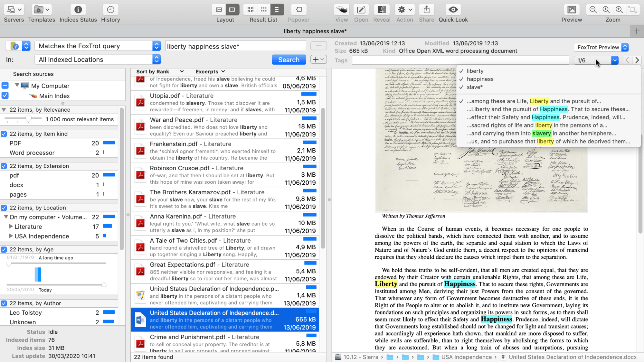The image size is (644, 362).
Task: Open the Templates toolbar menu
Action: point(42,10)
